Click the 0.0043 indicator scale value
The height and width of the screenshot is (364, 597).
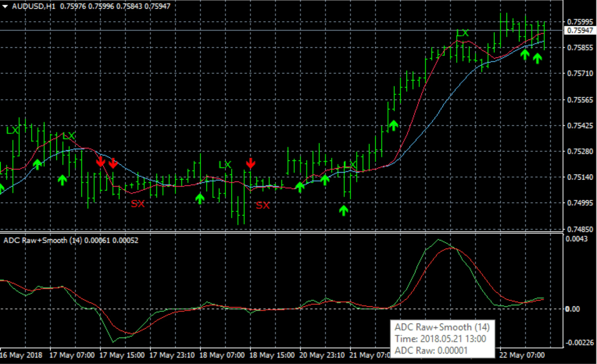576,239
